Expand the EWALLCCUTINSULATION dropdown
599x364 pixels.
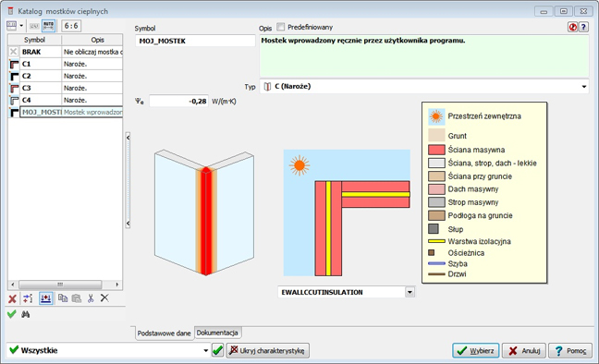pos(410,293)
